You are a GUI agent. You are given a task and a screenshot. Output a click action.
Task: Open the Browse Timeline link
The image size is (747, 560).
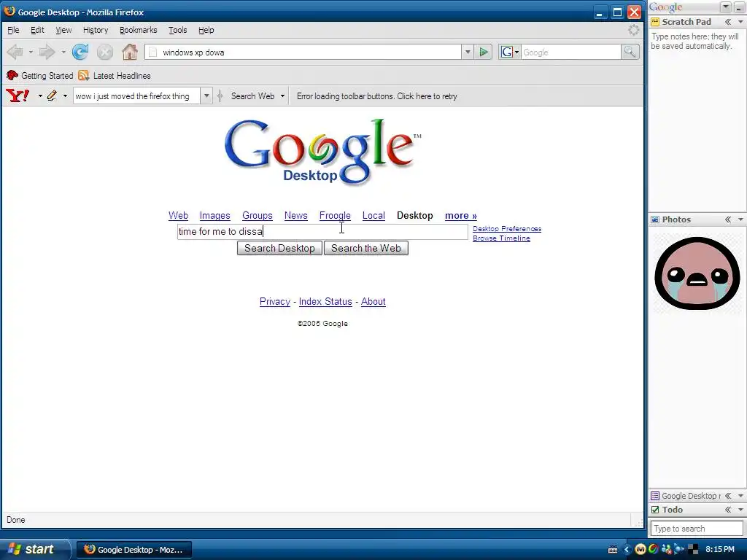(501, 238)
